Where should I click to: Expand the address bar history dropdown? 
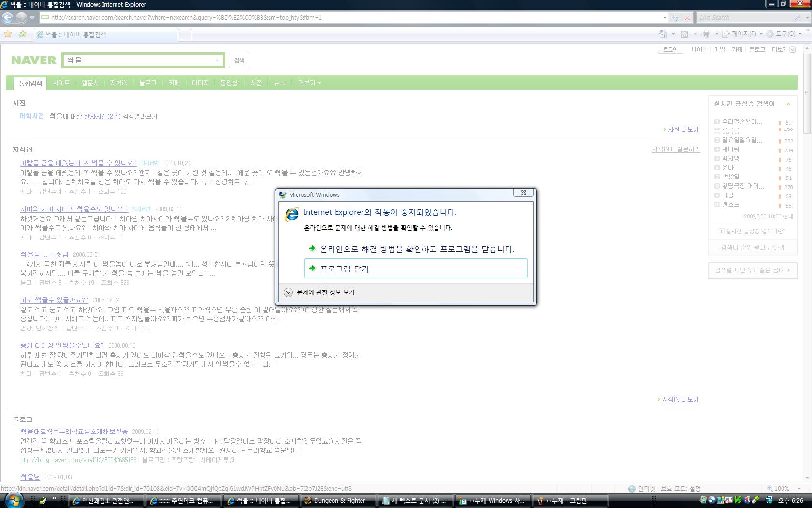point(665,18)
